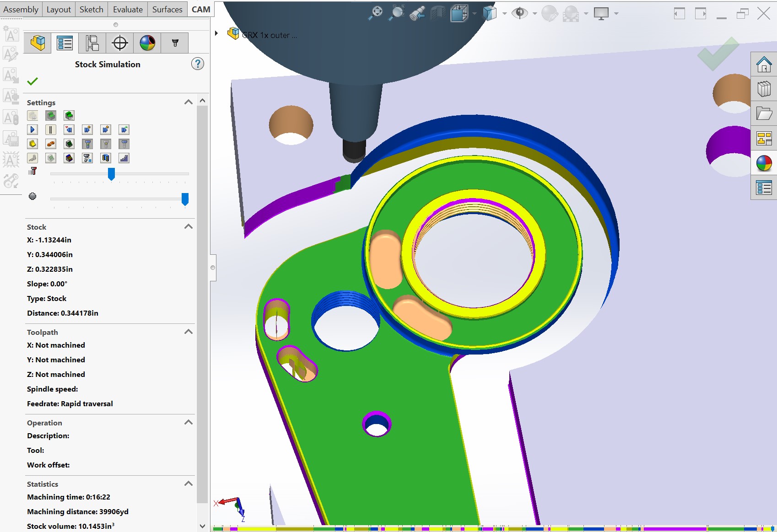The image size is (777, 532).
Task: Collapse the Statistics section
Action: coord(188,484)
